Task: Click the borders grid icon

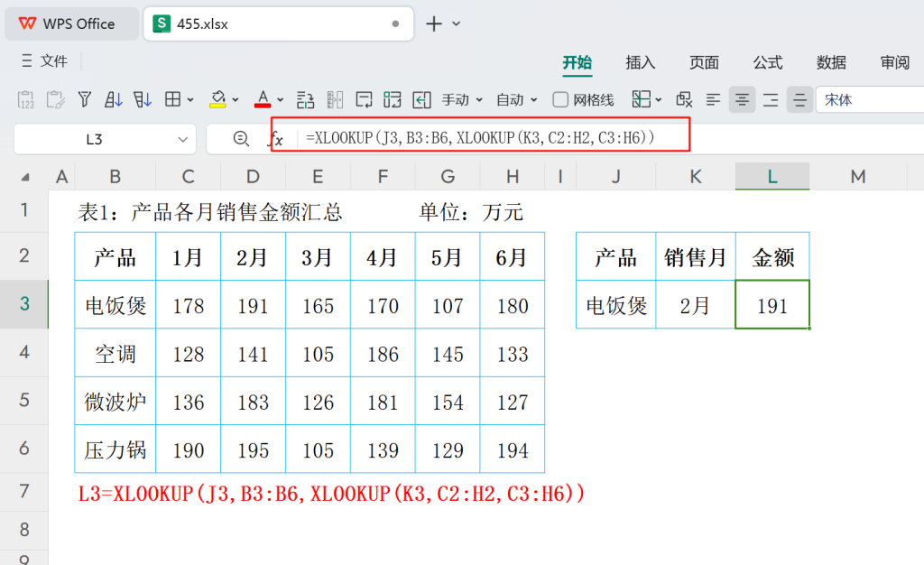Action: [172, 99]
